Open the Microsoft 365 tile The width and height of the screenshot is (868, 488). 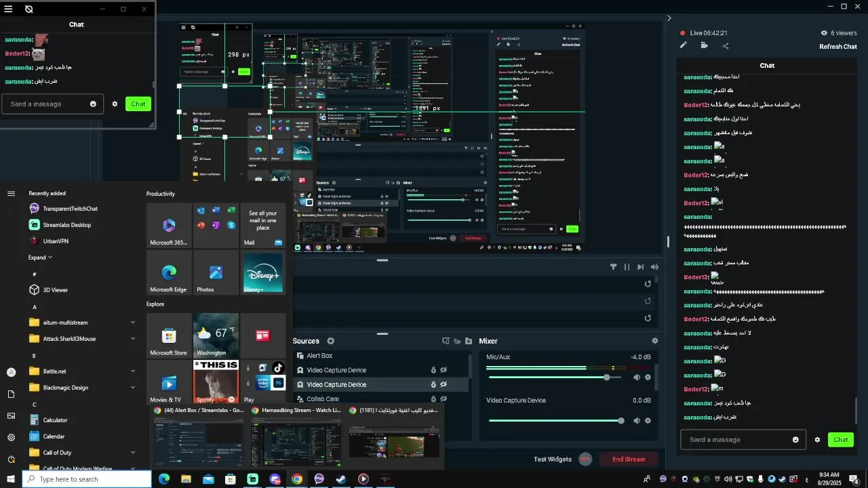169,226
